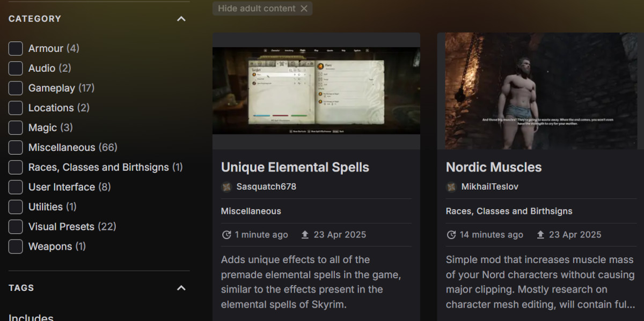Click the Unique Elemental Spells description text
The image size is (644, 321).
[x=311, y=282]
